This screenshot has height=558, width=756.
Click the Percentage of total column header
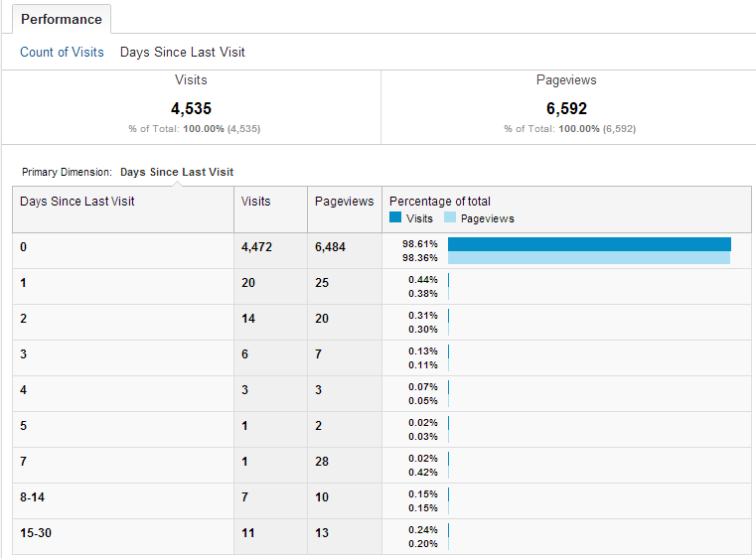point(440,201)
